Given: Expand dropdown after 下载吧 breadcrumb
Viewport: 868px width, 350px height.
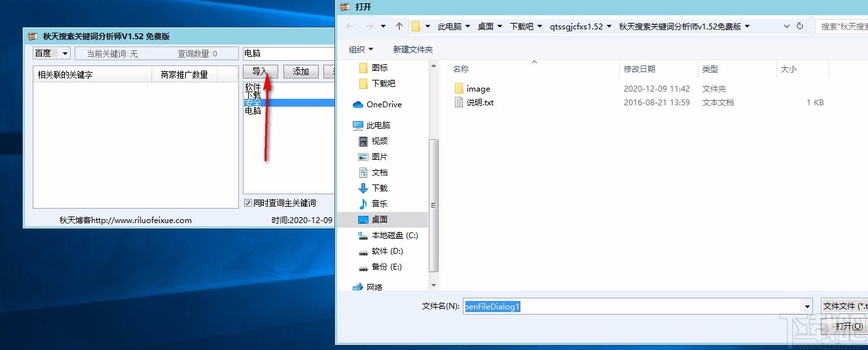Looking at the screenshot, I should 540,26.
